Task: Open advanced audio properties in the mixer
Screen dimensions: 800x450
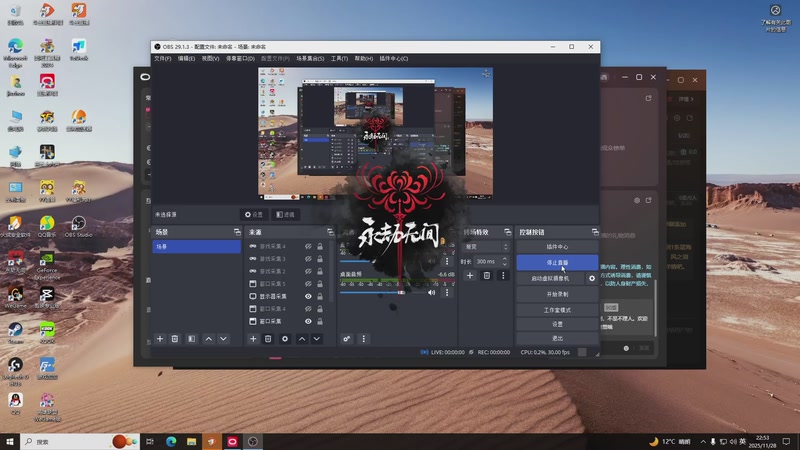Action: (346, 339)
